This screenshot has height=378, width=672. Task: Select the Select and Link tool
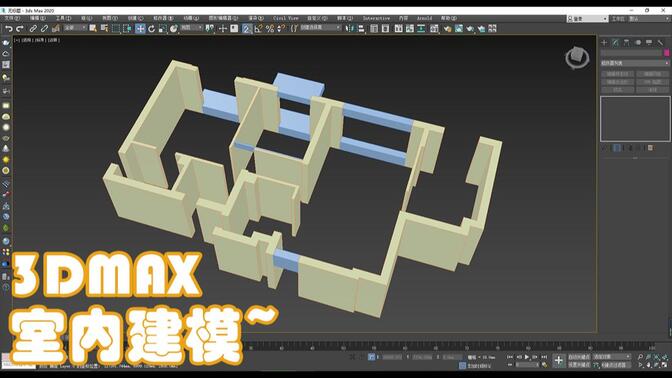point(33,29)
